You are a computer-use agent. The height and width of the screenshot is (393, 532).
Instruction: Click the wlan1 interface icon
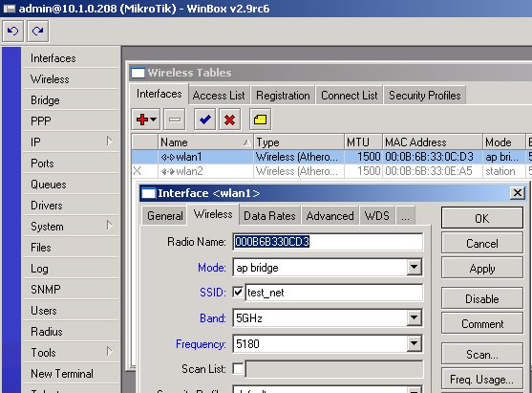[168, 157]
